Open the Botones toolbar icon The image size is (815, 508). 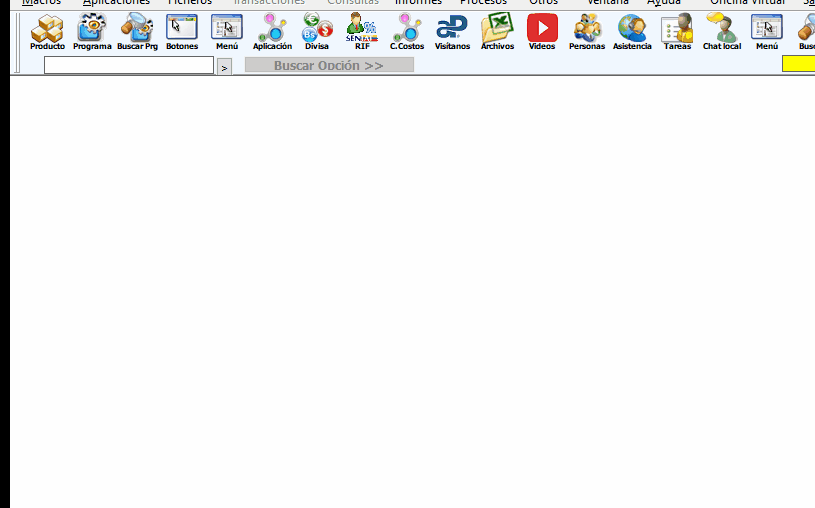(x=181, y=32)
